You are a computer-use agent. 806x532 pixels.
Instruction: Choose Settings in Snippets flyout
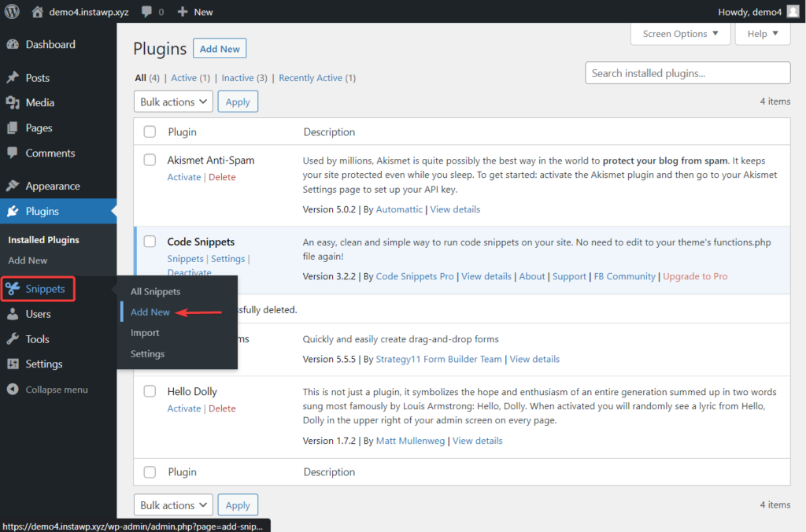coord(147,353)
